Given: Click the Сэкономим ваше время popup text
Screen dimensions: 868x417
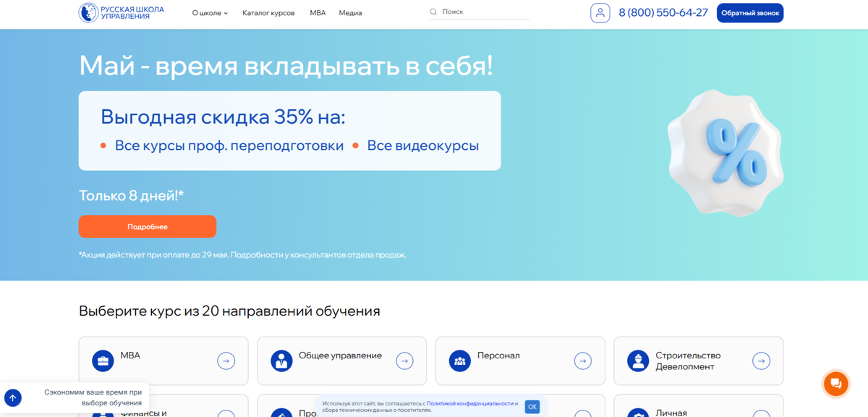Looking at the screenshot, I should tap(93, 397).
